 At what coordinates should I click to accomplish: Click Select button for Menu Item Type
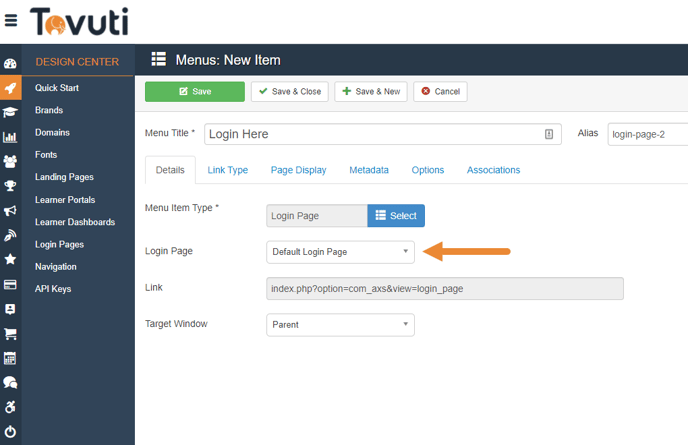pos(396,215)
